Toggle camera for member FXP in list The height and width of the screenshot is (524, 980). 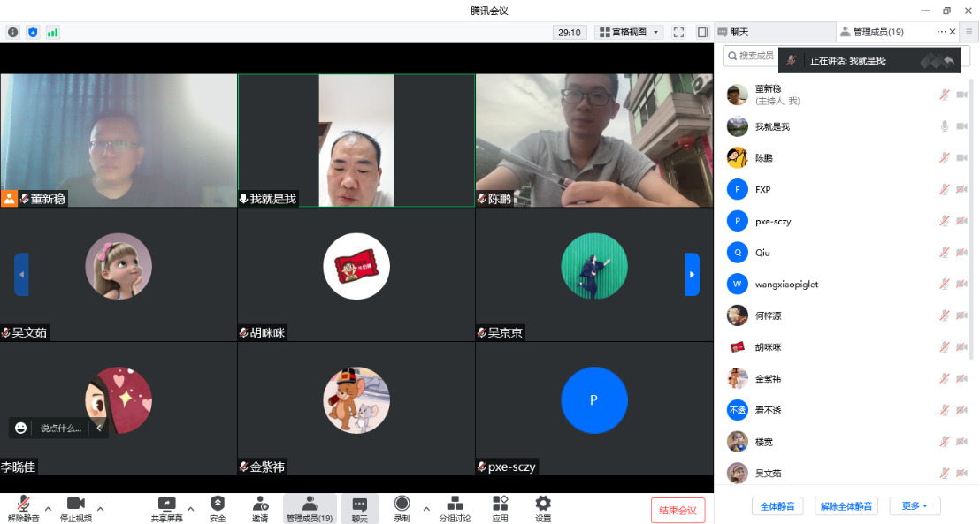[x=961, y=190]
